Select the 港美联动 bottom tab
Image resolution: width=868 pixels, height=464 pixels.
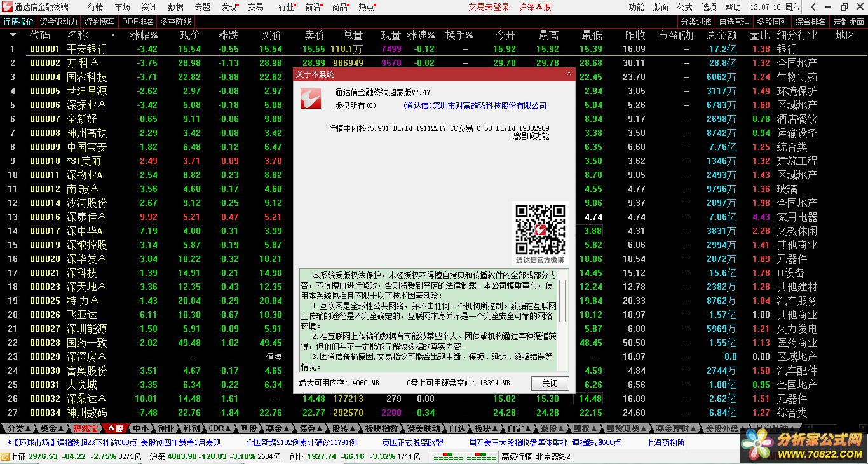pos(423,428)
